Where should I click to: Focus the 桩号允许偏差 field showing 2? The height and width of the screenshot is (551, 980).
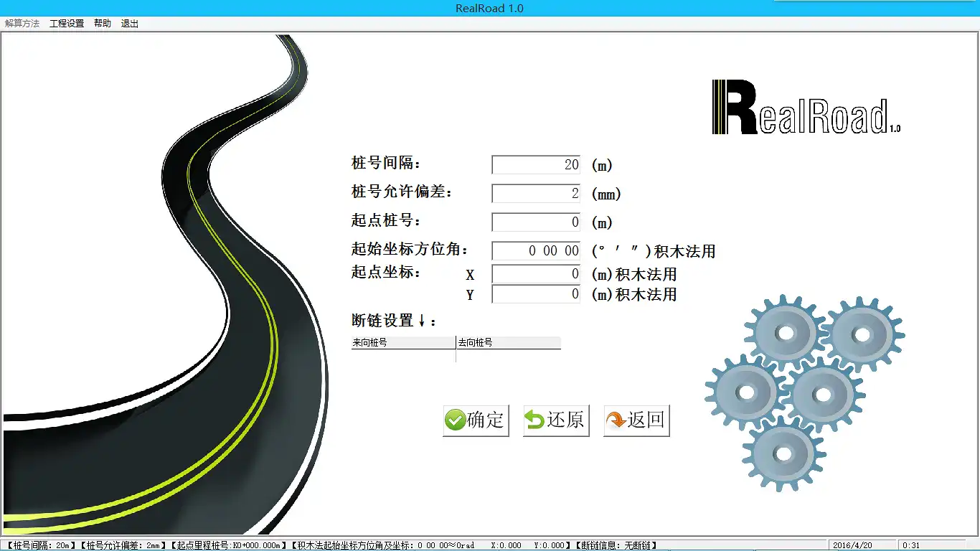pyautogui.click(x=536, y=194)
